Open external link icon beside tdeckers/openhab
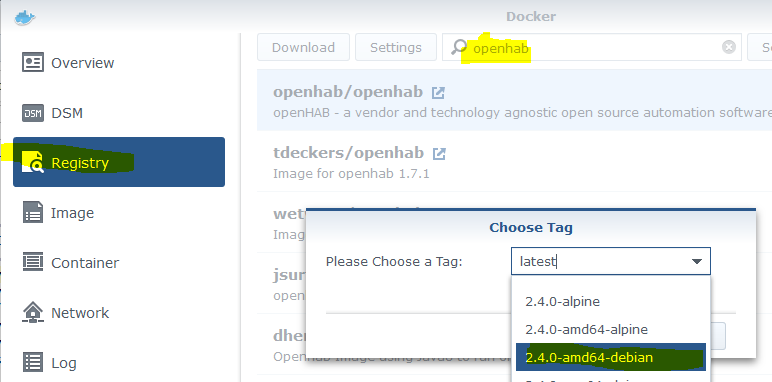The width and height of the screenshot is (772, 382). pyautogui.click(x=439, y=154)
